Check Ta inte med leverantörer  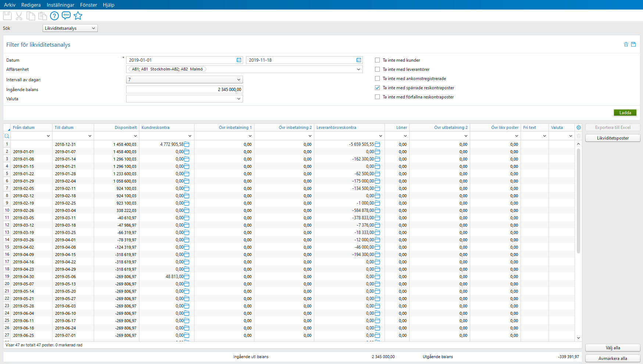click(377, 69)
